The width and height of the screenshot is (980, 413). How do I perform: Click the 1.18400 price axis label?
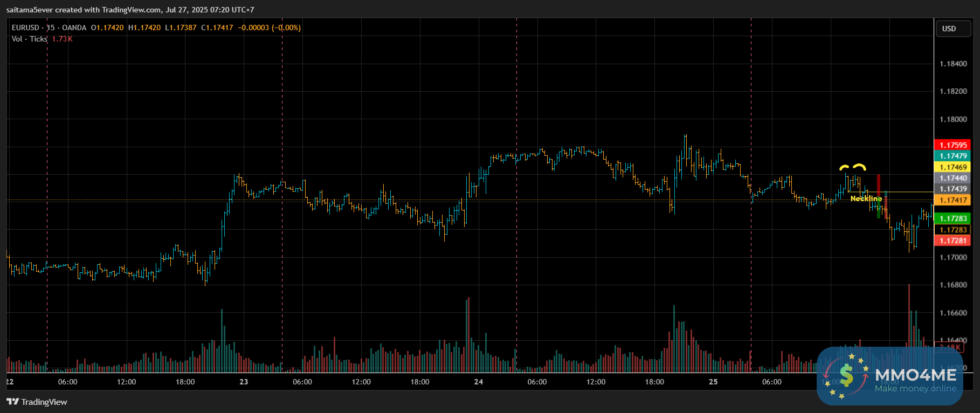tap(953, 64)
